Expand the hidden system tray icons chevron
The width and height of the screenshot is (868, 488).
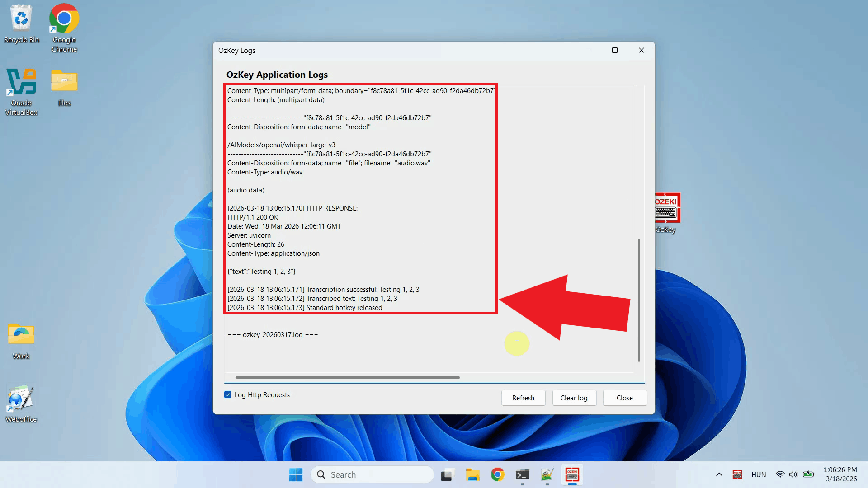(719, 474)
